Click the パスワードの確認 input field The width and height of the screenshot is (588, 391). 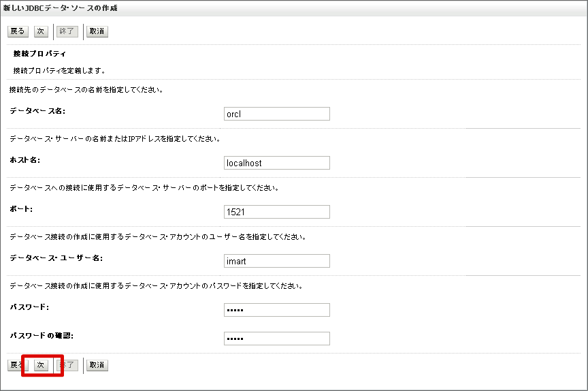point(276,339)
